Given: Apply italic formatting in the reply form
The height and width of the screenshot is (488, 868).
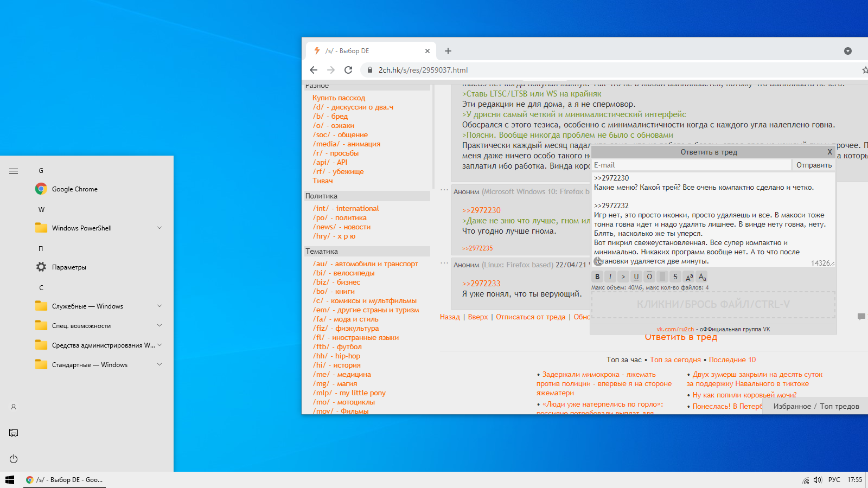Looking at the screenshot, I should tap(610, 277).
